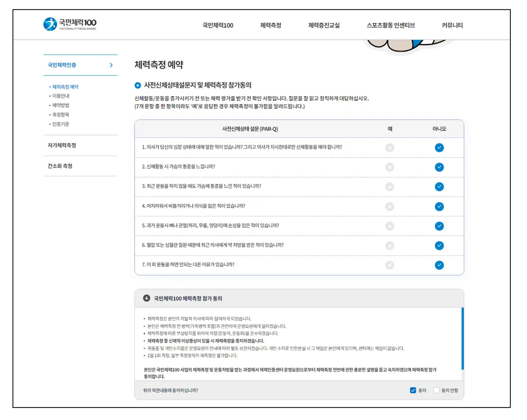Open the 국민체력100 top menu

[218, 25]
